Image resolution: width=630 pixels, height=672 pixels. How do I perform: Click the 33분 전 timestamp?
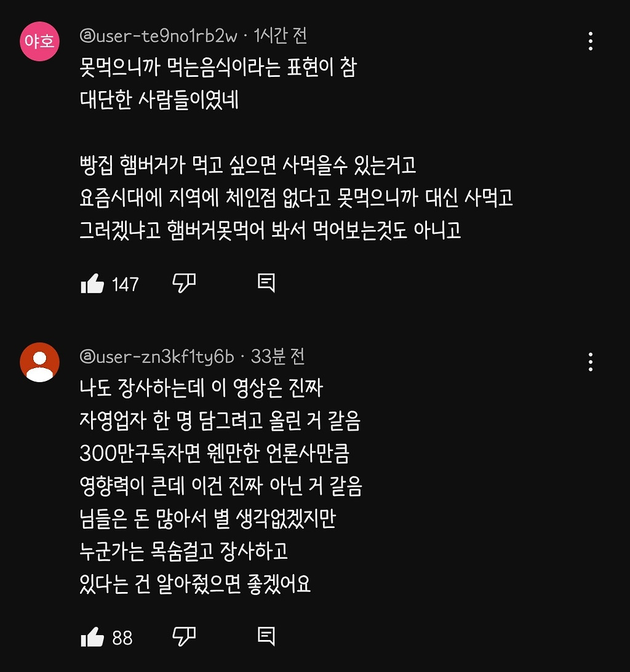[277, 356]
